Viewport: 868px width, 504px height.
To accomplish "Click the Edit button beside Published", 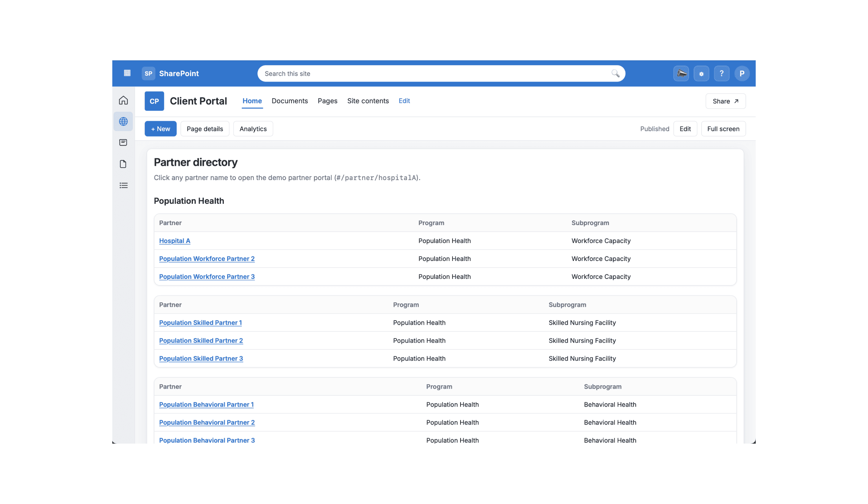I will (685, 129).
